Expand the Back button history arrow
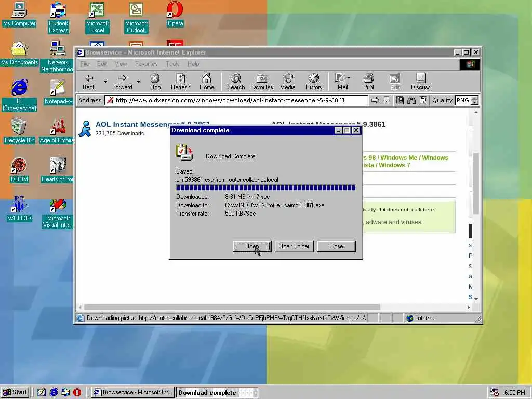 pos(105,82)
